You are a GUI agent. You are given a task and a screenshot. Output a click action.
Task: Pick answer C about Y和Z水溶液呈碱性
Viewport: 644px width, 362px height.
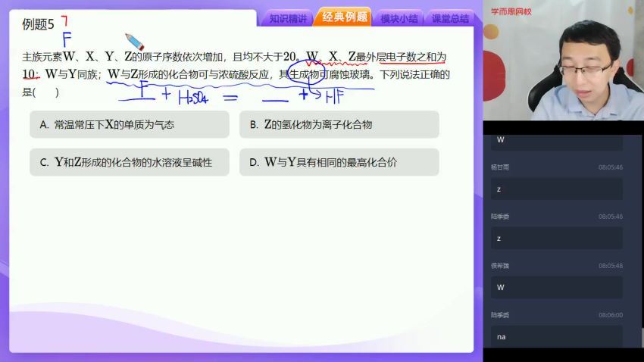[x=130, y=162]
